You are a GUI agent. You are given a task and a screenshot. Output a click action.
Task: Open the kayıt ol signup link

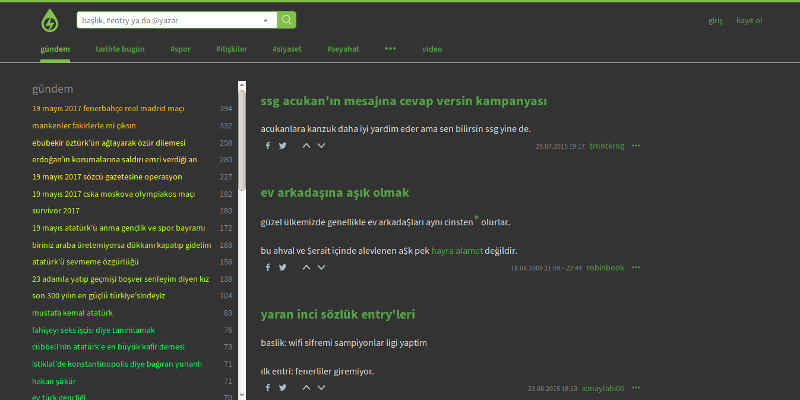point(749,20)
